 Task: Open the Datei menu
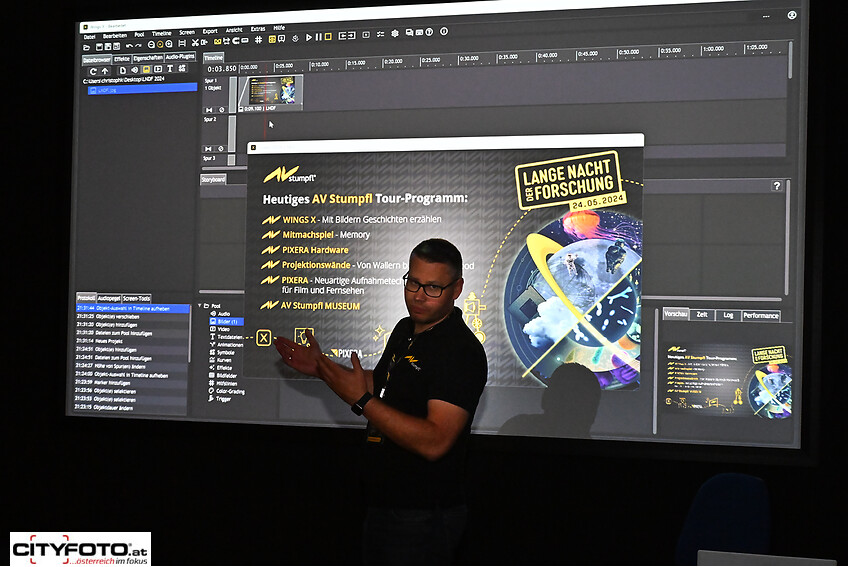pos(89,37)
